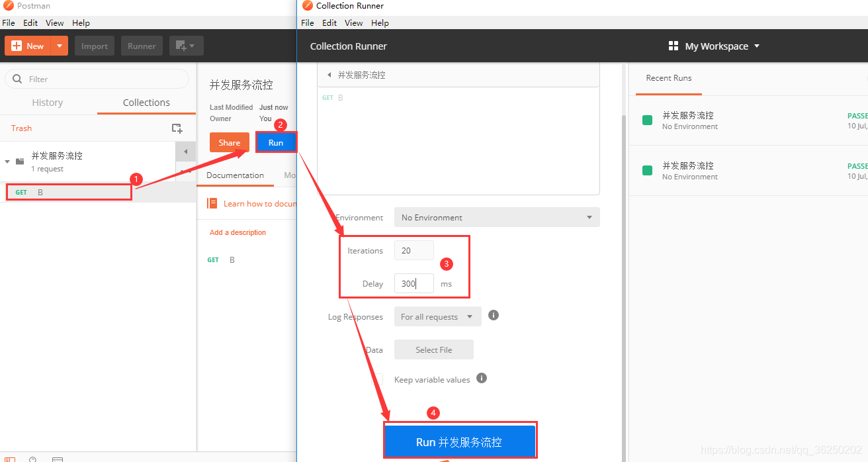This screenshot has width=868, height=462.
Task: Click the green status square of the top recent run
Action: (648, 120)
